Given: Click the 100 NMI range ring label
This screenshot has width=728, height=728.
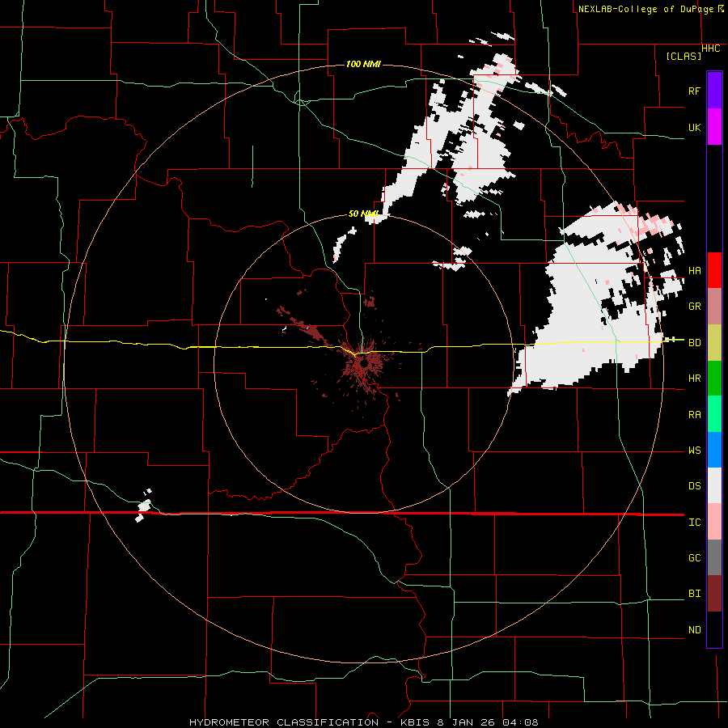Looking at the screenshot, I should pyautogui.click(x=363, y=64).
